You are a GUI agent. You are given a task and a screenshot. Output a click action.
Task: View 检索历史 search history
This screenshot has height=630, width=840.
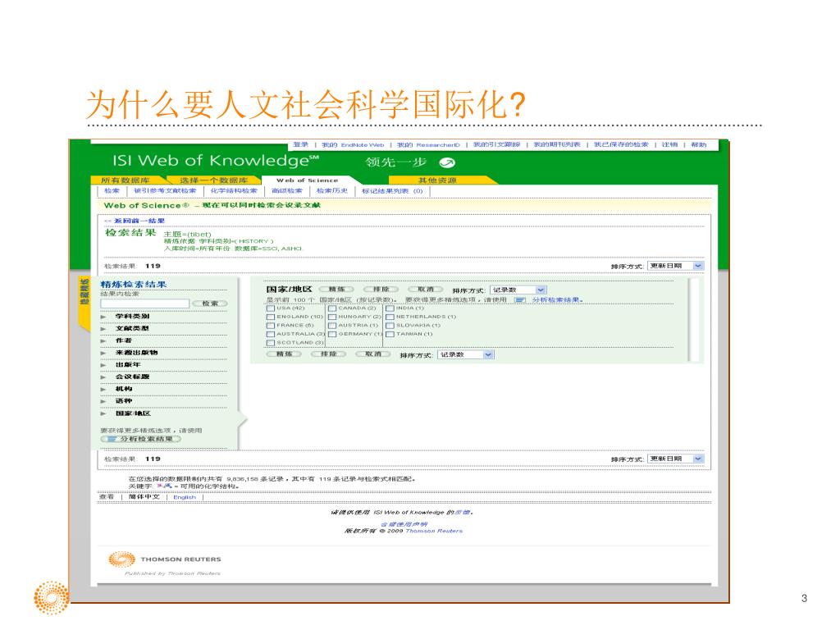332,190
